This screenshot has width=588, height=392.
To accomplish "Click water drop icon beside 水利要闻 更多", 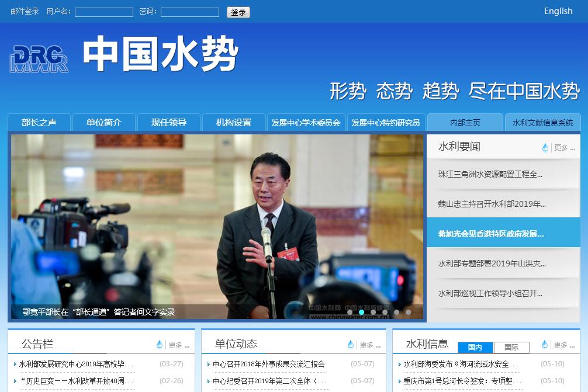I will tap(545, 148).
